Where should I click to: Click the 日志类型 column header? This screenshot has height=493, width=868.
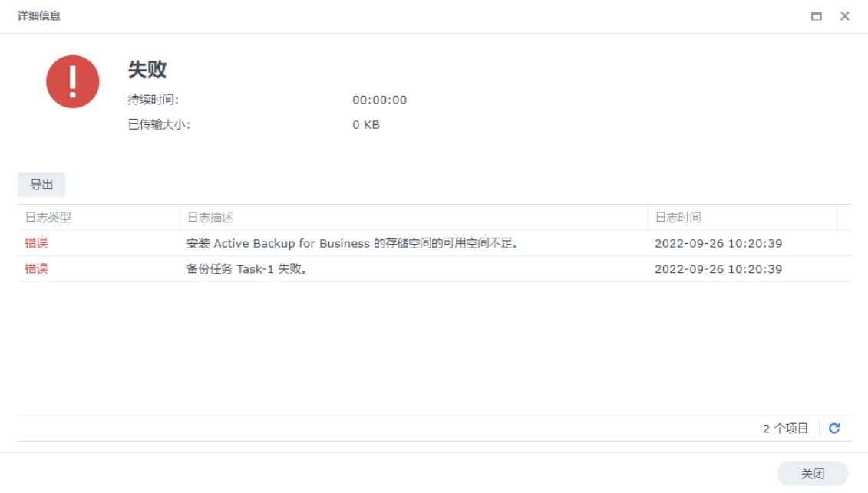tap(98, 218)
